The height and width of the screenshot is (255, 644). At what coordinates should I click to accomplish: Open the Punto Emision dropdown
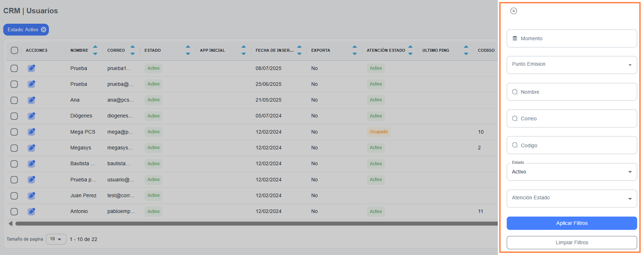pyautogui.click(x=571, y=65)
